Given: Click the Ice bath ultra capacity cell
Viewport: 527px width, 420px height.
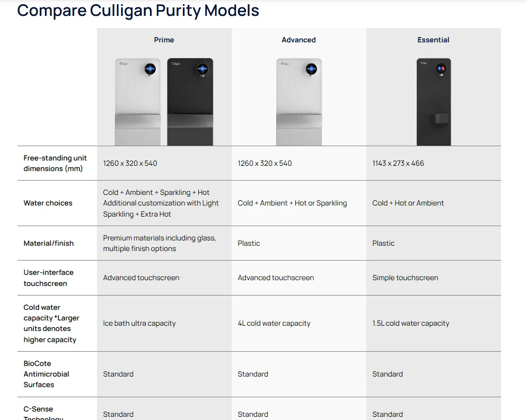Looking at the screenshot, I should coord(139,323).
